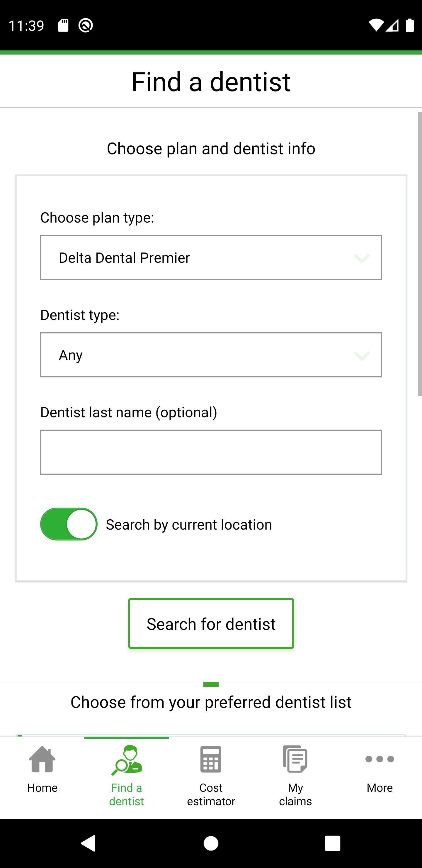
Task: Tap the Search for dentist button
Action: click(x=211, y=623)
